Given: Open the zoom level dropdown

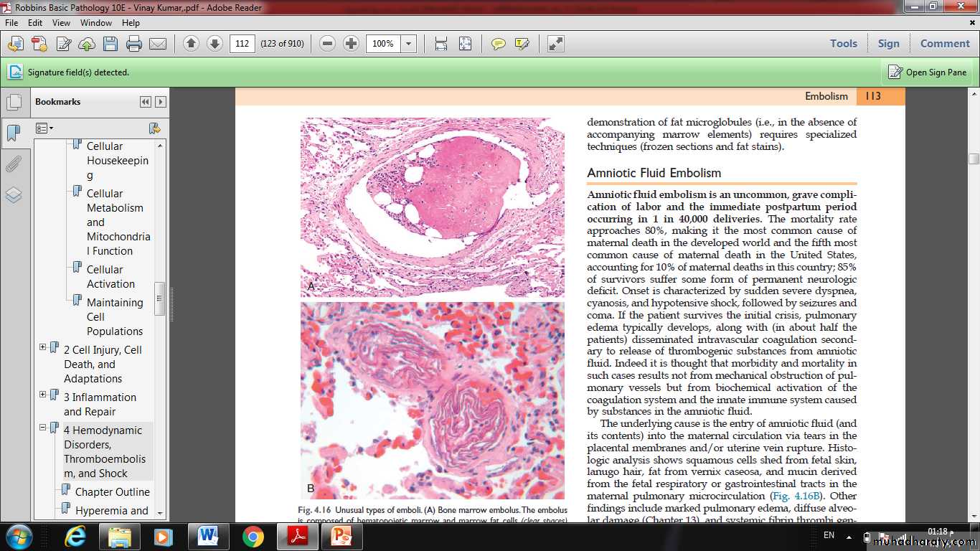Looking at the screenshot, I should tap(409, 44).
